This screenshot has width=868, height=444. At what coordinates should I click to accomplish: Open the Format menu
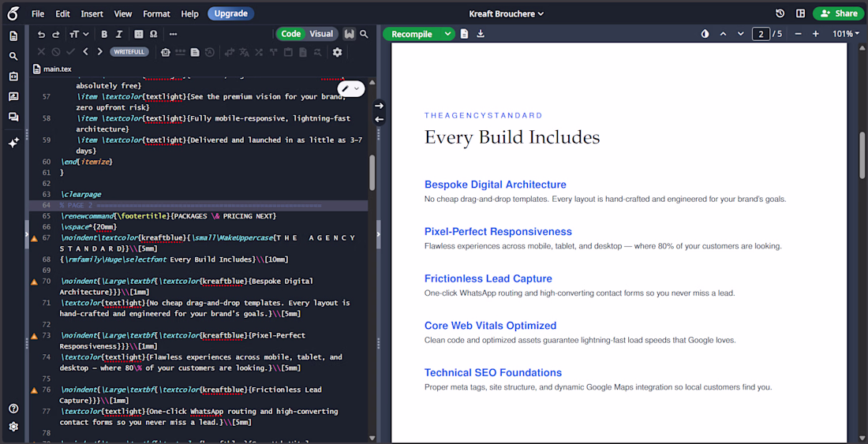[x=157, y=14]
